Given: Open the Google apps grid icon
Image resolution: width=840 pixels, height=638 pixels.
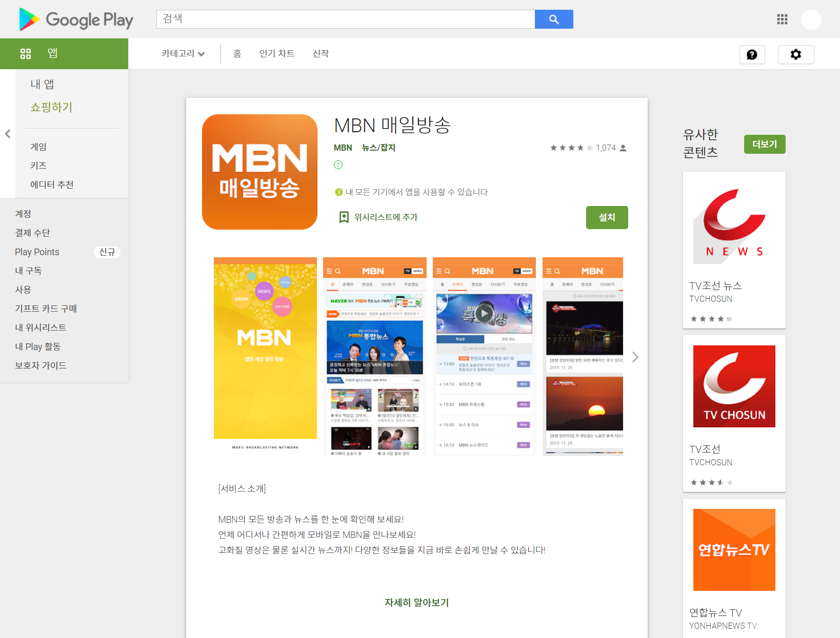Looking at the screenshot, I should coord(782,19).
